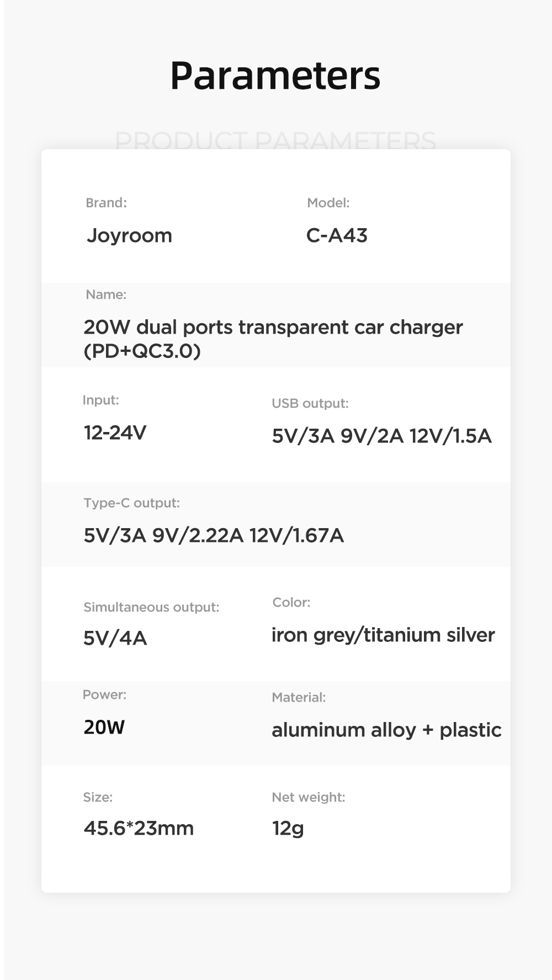Click the 12g net weight value
This screenshot has height=980, width=552.
pyautogui.click(x=288, y=828)
